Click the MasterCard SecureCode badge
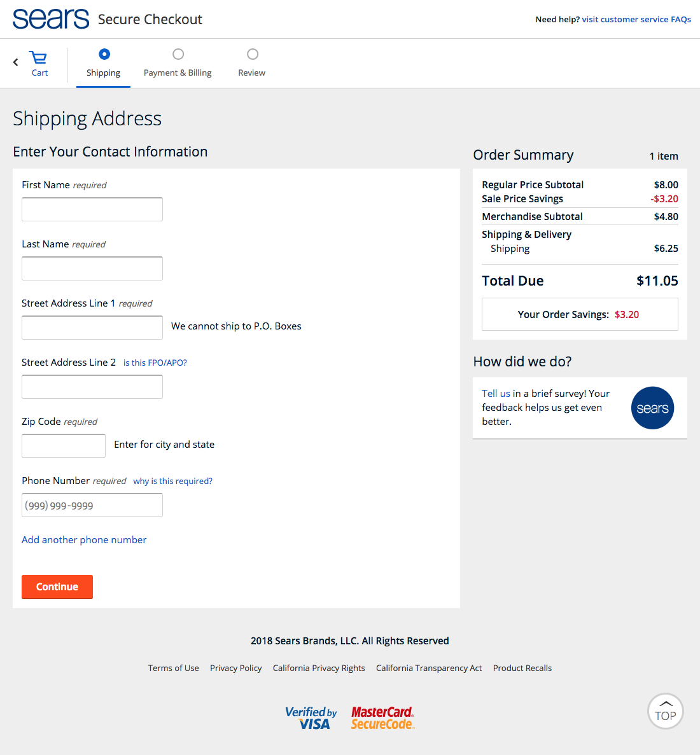This screenshot has width=700, height=755. tap(382, 717)
